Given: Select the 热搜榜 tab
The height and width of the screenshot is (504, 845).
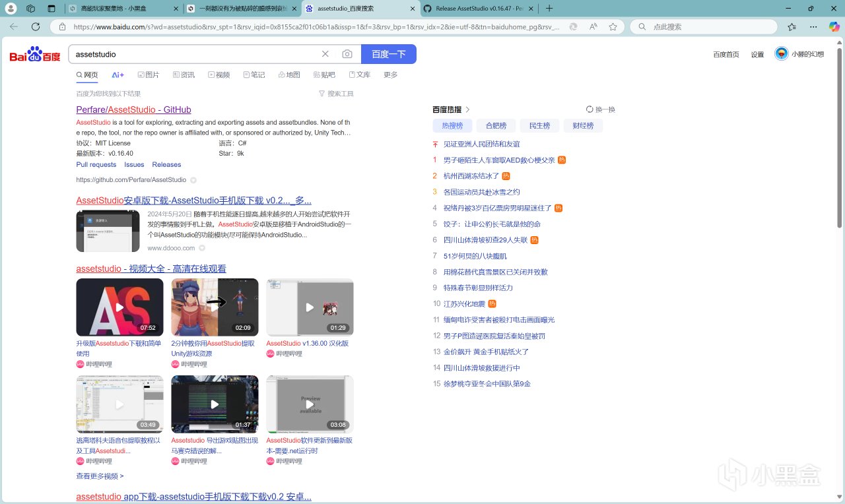Looking at the screenshot, I should pos(452,125).
